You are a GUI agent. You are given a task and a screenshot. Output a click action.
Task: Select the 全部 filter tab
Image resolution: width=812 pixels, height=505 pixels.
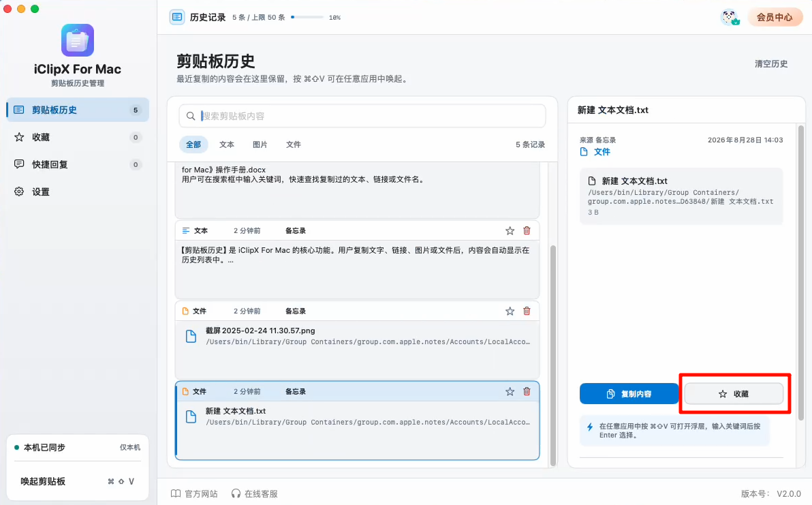tap(193, 144)
